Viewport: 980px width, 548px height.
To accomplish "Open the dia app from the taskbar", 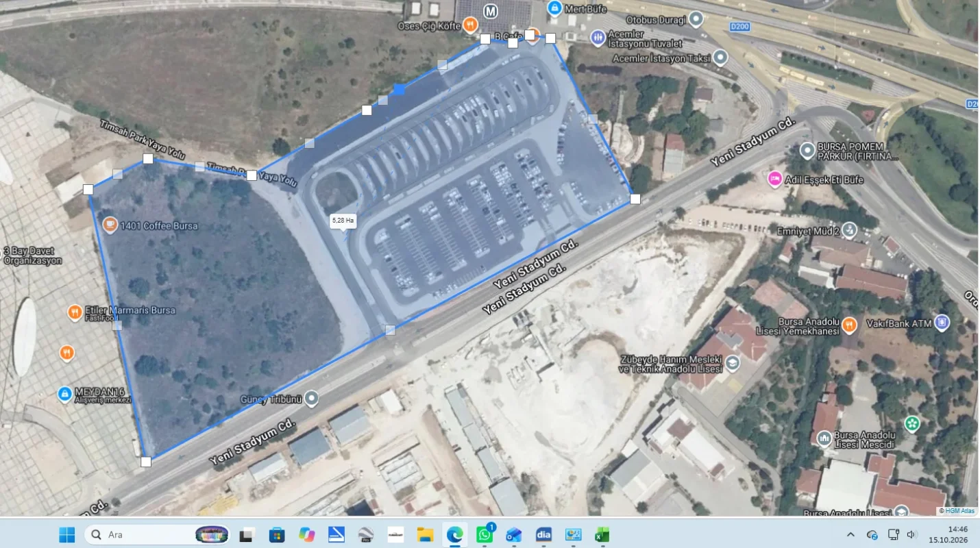I will (x=543, y=534).
